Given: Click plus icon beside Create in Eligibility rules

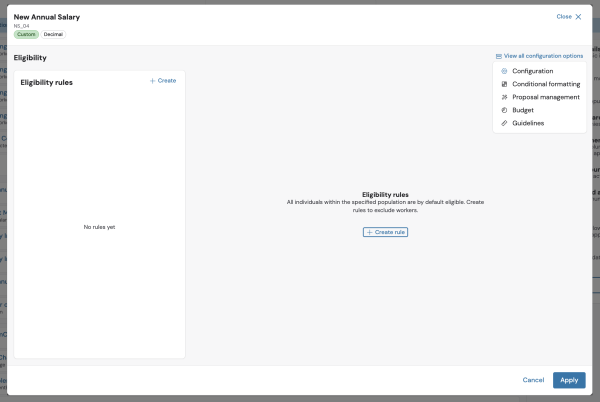Looking at the screenshot, I should pos(152,81).
